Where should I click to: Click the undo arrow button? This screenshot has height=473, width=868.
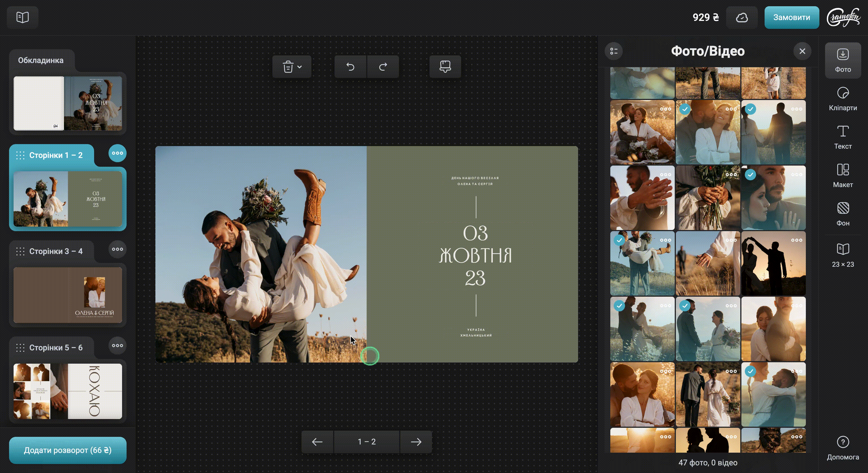tap(350, 67)
